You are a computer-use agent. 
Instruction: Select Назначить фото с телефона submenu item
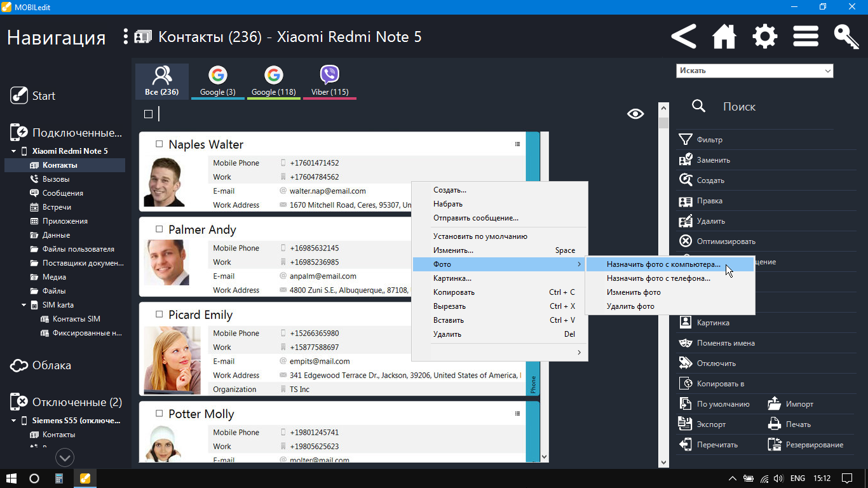tap(670, 278)
